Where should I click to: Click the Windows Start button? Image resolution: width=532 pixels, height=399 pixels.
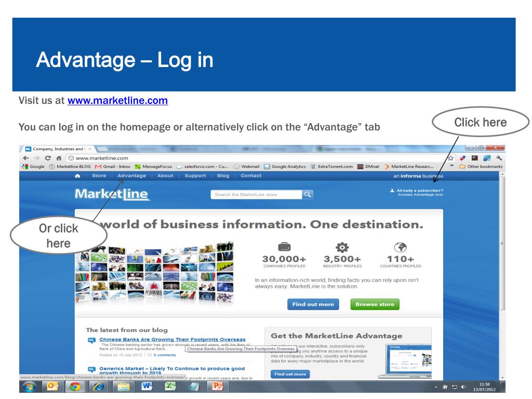point(30,387)
